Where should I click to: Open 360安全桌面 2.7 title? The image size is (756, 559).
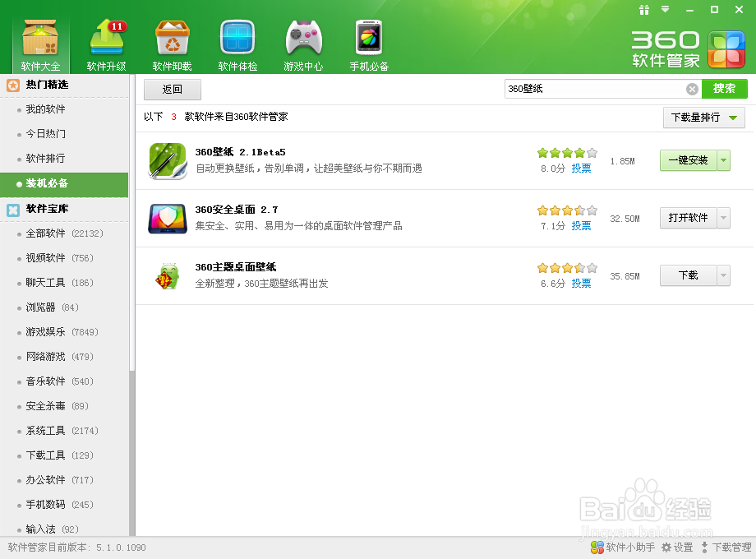237,210
